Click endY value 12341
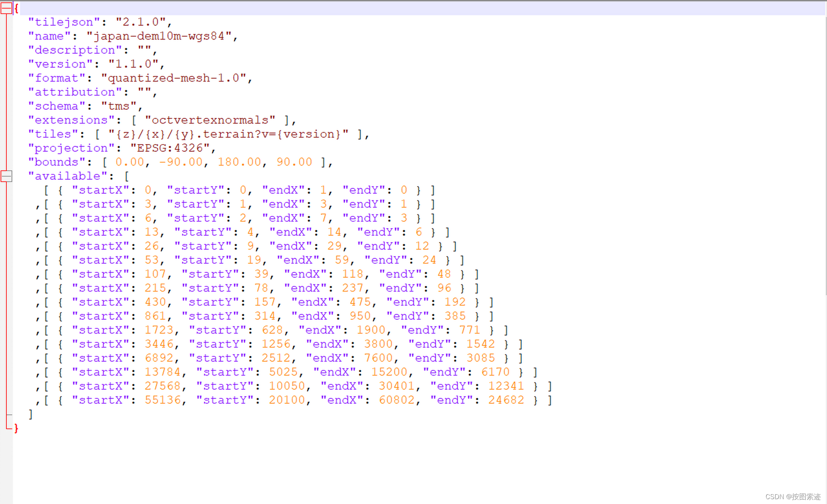The image size is (827, 504). click(x=506, y=386)
